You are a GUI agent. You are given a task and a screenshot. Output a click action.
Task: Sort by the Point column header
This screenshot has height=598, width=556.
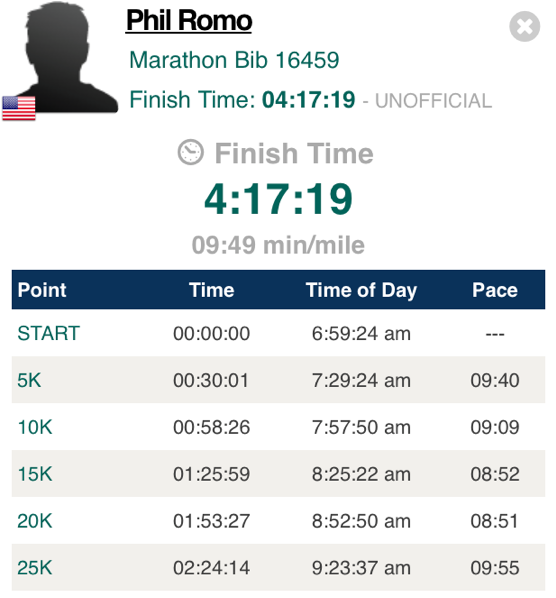[42, 290]
